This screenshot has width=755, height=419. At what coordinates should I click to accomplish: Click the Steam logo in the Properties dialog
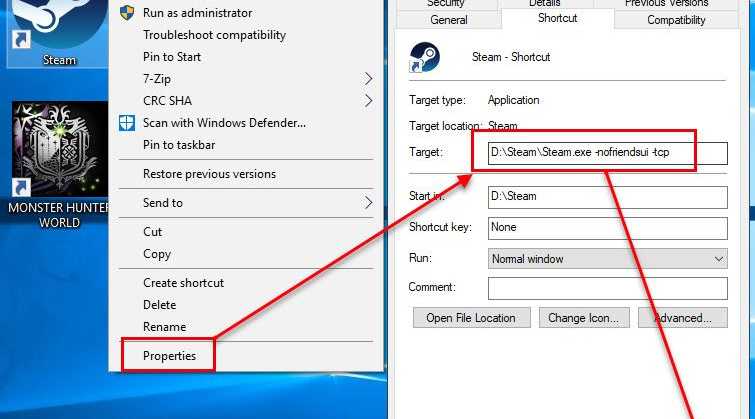424,57
